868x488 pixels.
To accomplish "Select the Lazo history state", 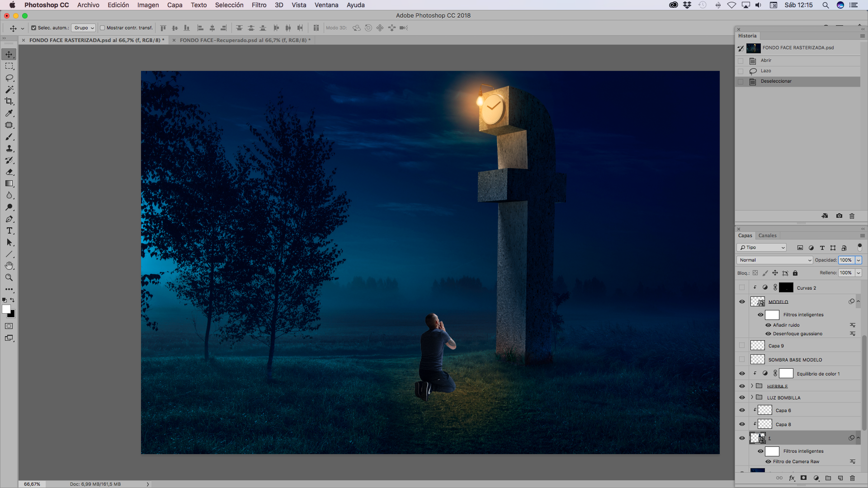I will [766, 71].
